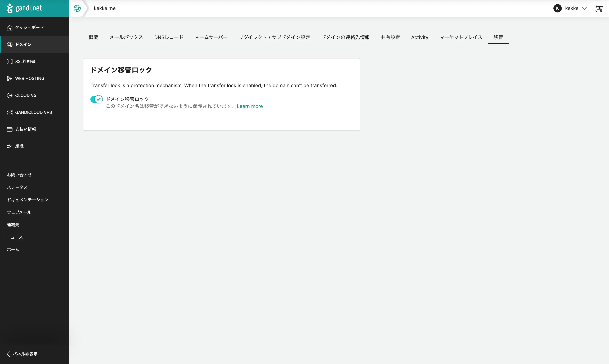Open the マーケットプレイス tab
Viewport: 609px width, 364px height.
coord(461,37)
